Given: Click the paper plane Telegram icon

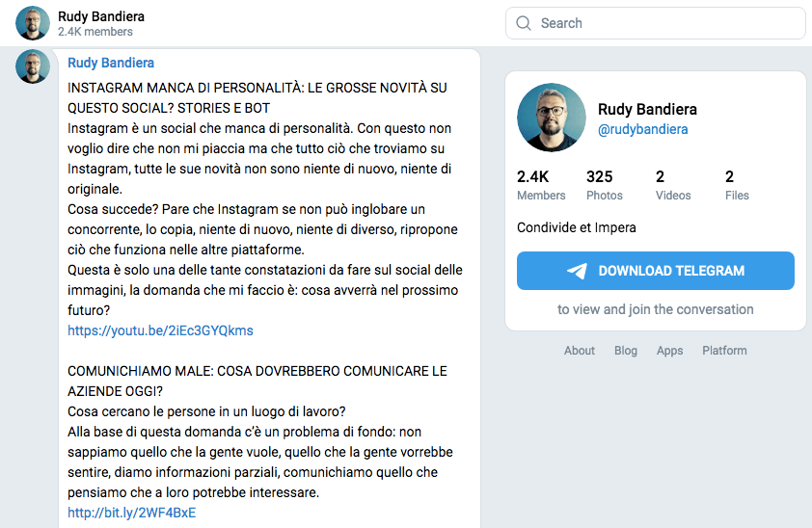Looking at the screenshot, I should [577, 271].
